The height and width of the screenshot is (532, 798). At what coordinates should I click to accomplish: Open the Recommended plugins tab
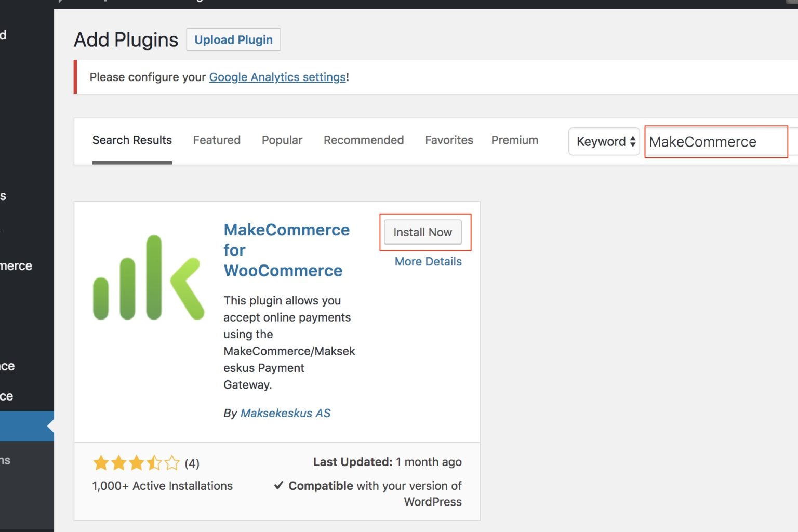coord(363,140)
